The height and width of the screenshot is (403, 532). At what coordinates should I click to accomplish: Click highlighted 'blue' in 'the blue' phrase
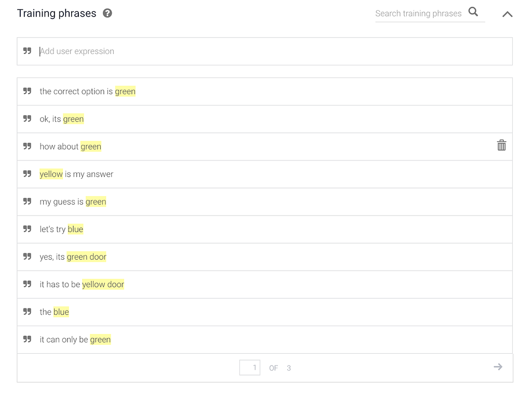61,312
